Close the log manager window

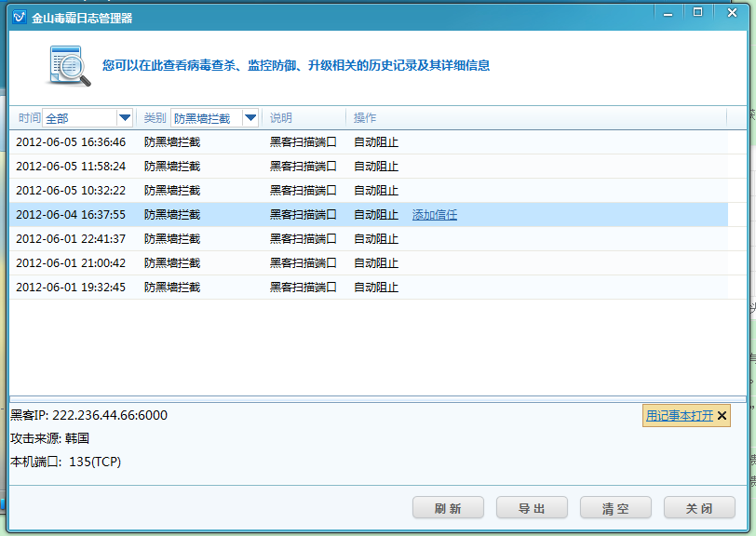pos(732,13)
